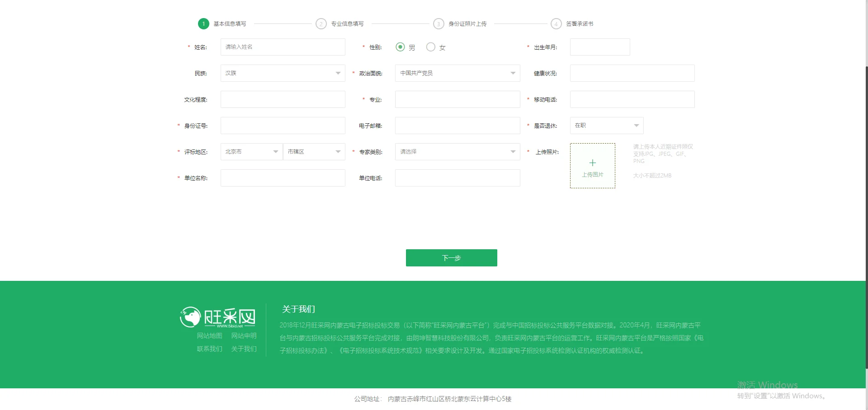This screenshot has height=410, width=868.
Task: Open the 关于我们 footer link
Action: coord(244,349)
